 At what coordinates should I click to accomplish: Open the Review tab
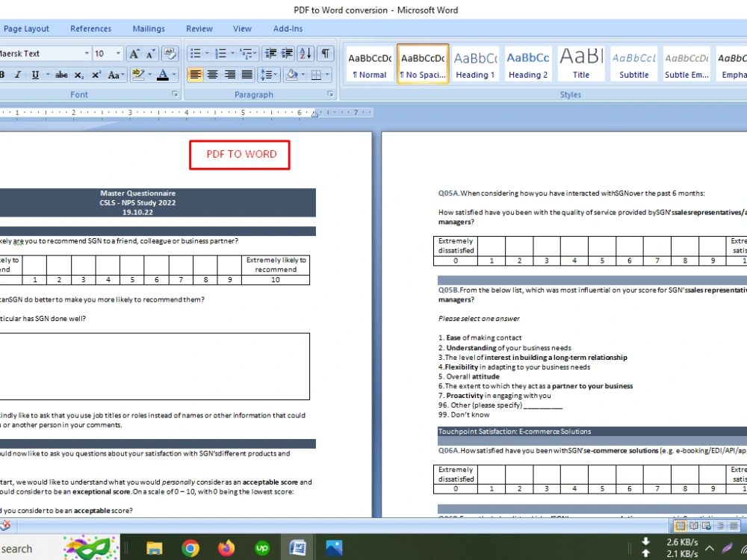pos(199,28)
